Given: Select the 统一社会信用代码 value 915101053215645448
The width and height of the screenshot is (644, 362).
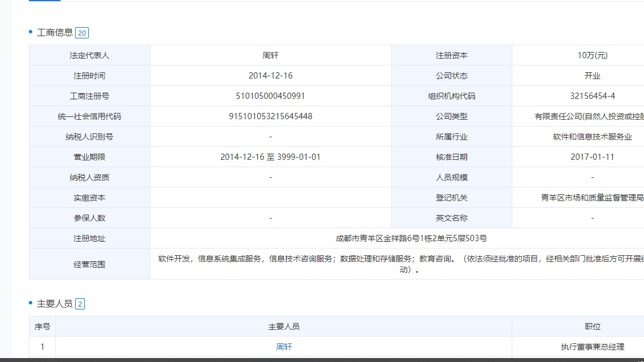Looking at the screenshot, I should tap(270, 116).
